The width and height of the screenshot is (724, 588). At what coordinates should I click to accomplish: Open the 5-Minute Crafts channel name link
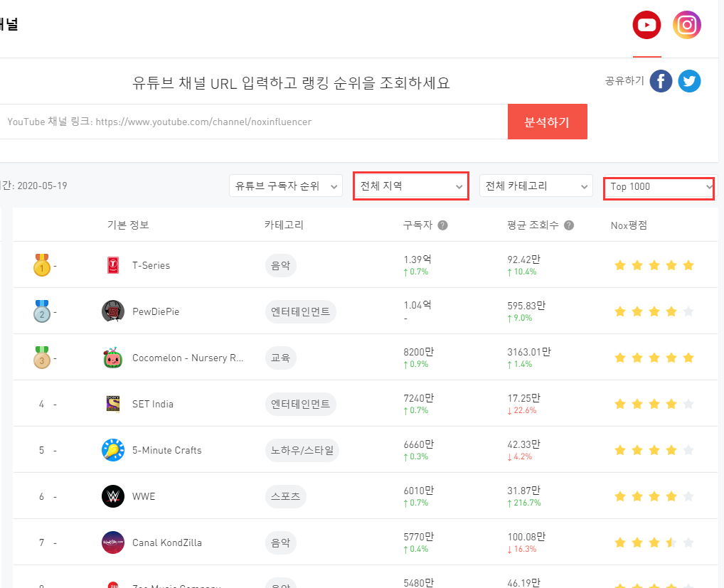click(x=166, y=450)
